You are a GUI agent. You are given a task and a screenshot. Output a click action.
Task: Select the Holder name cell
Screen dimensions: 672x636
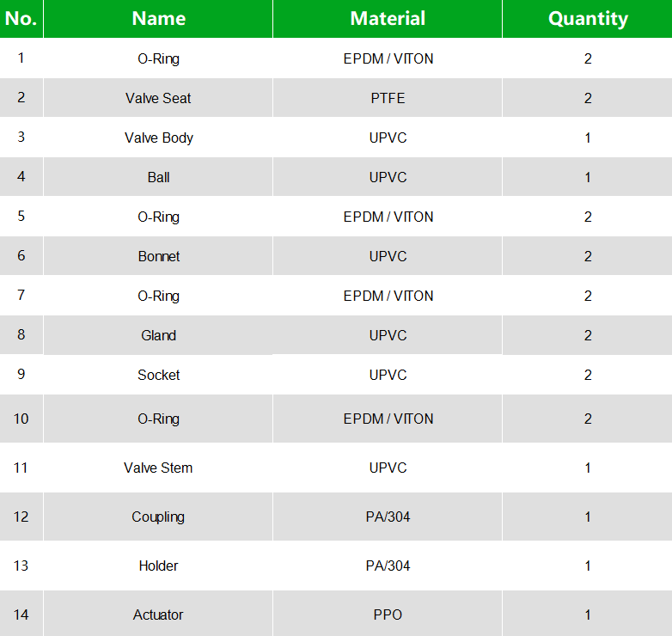pos(158,566)
